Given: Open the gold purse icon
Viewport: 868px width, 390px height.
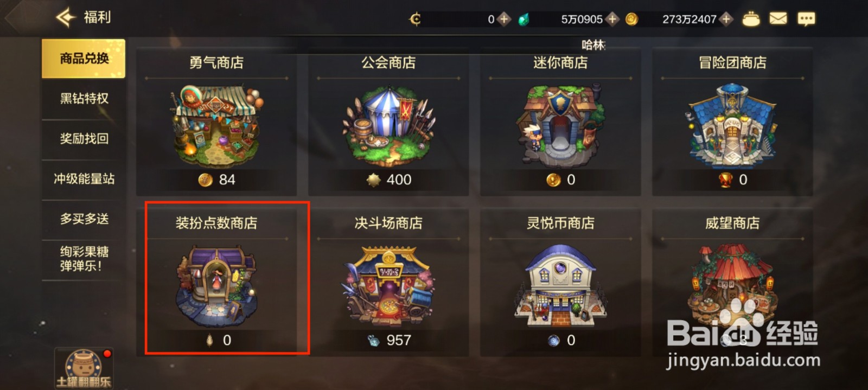Looking at the screenshot, I should (751, 19).
